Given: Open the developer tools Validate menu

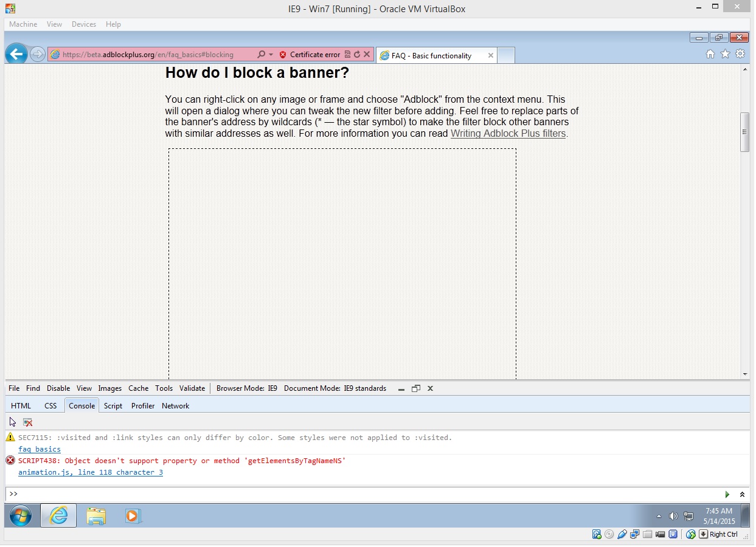Looking at the screenshot, I should click(192, 388).
